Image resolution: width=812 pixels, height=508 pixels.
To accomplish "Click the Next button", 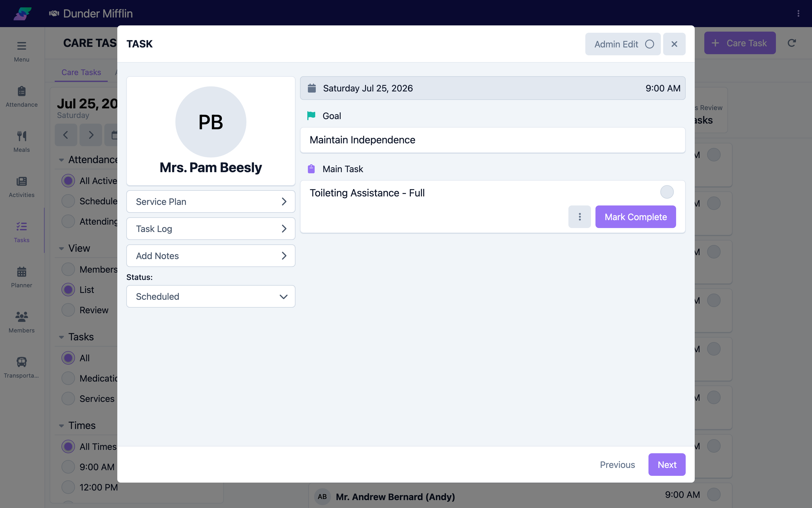I will pos(667,465).
